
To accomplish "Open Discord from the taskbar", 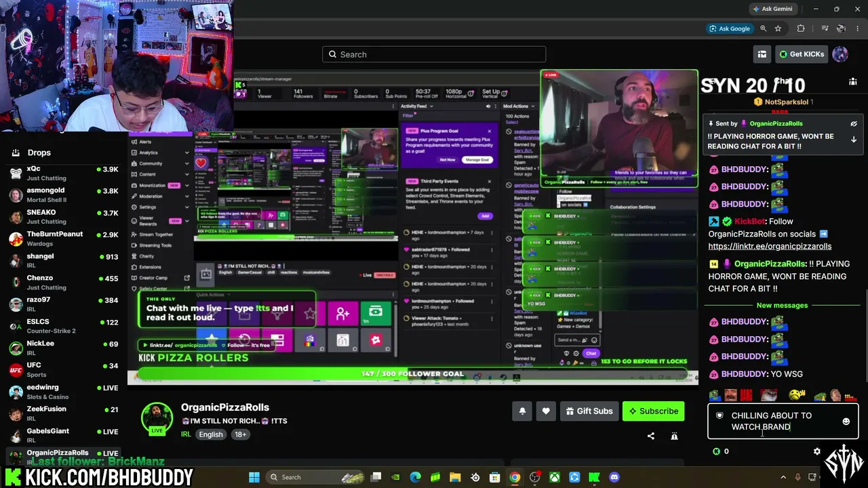I will tap(614, 477).
